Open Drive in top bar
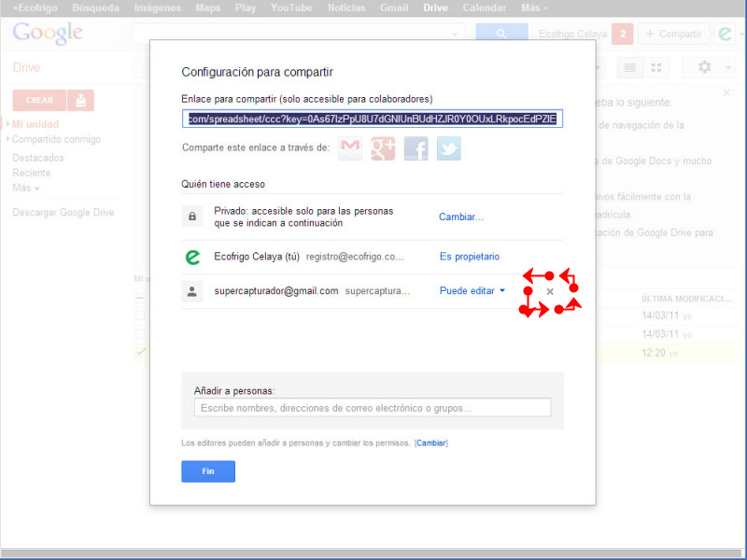The width and height of the screenshot is (747, 560). (435, 8)
